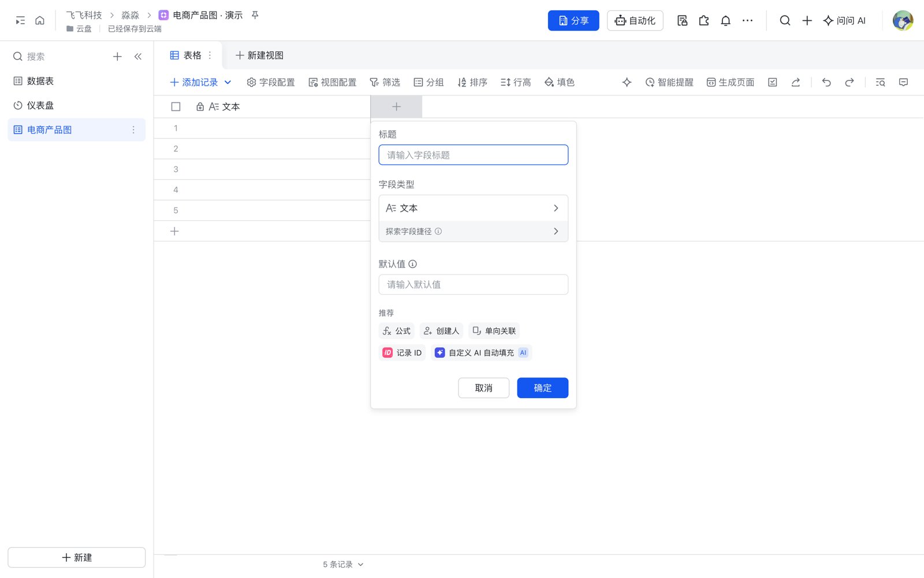Image resolution: width=924 pixels, height=578 pixels.
Task: Open the 文本 field type selector
Action: (x=474, y=208)
